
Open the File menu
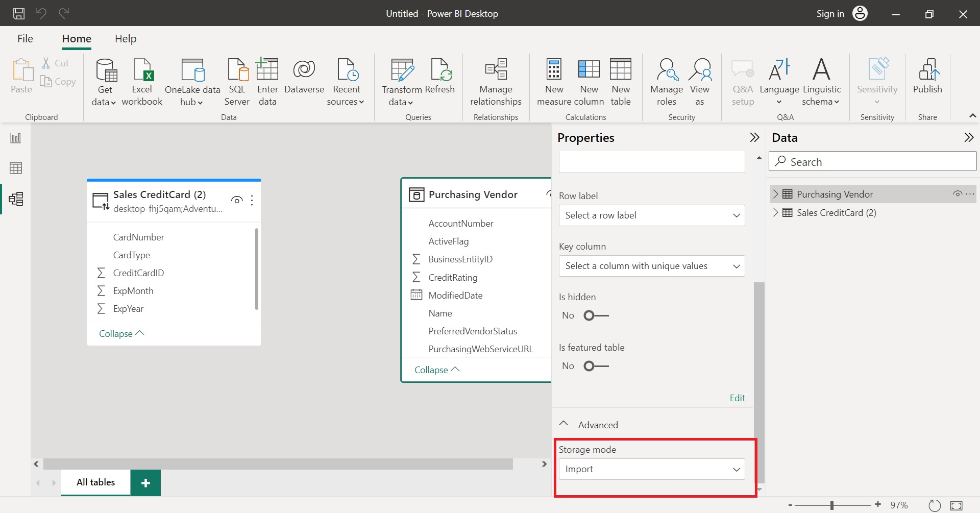click(25, 39)
